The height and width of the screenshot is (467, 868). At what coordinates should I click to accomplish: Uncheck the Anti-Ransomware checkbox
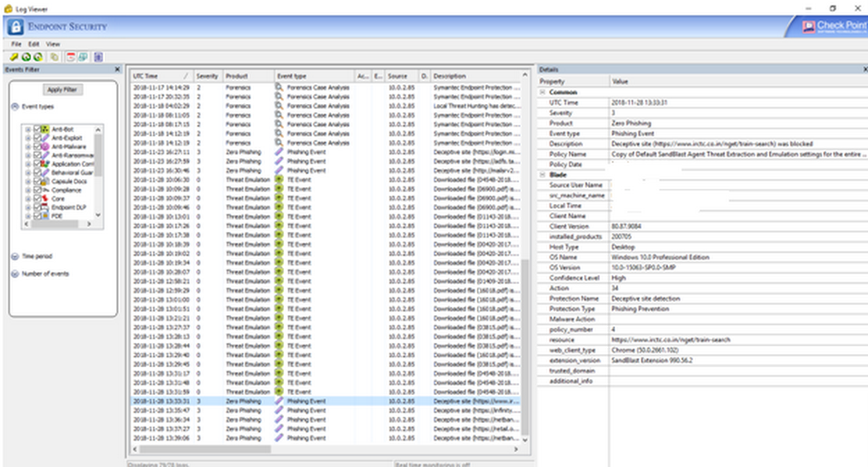click(37, 155)
